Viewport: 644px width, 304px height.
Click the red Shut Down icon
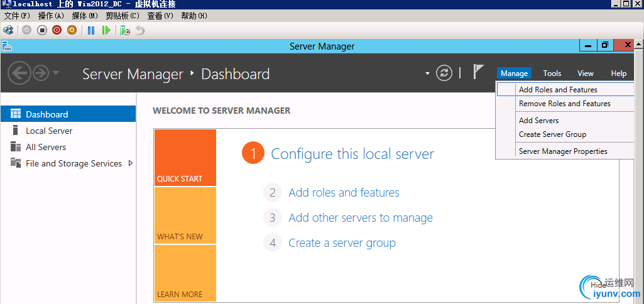click(57, 30)
